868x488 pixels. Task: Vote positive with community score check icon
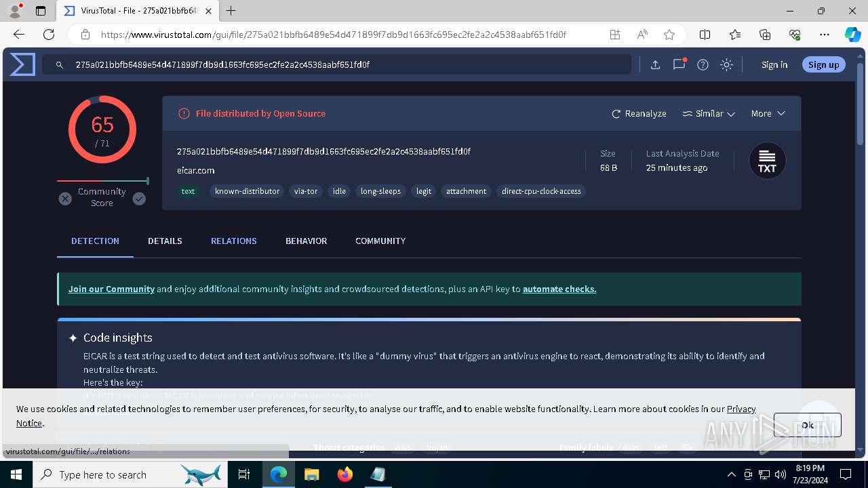point(139,199)
